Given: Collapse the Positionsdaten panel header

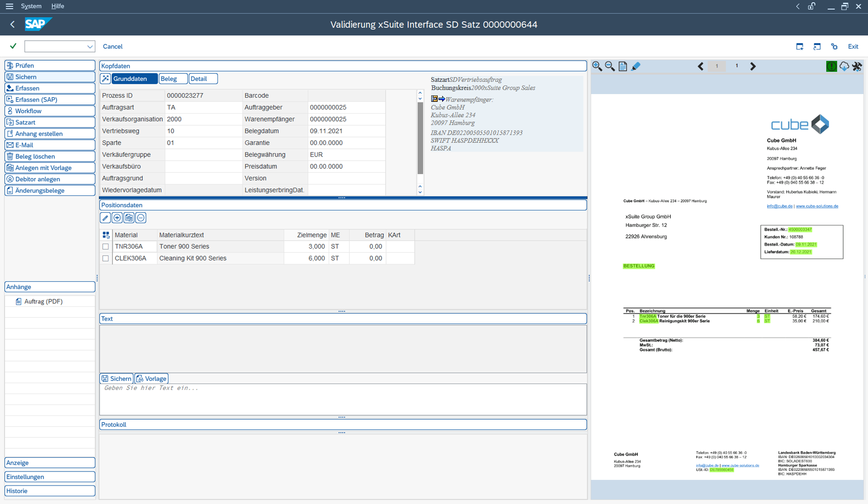Looking at the screenshot, I should pos(343,205).
